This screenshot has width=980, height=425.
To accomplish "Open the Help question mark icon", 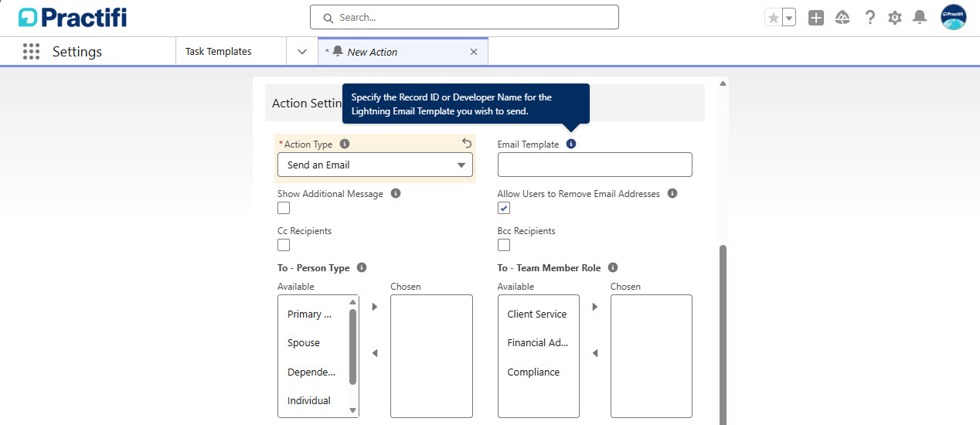I will coord(870,18).
